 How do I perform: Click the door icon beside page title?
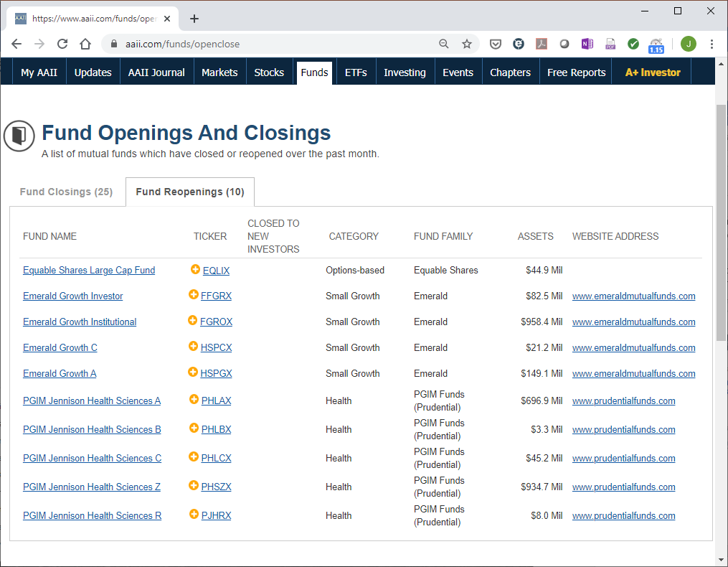point(19,136)
